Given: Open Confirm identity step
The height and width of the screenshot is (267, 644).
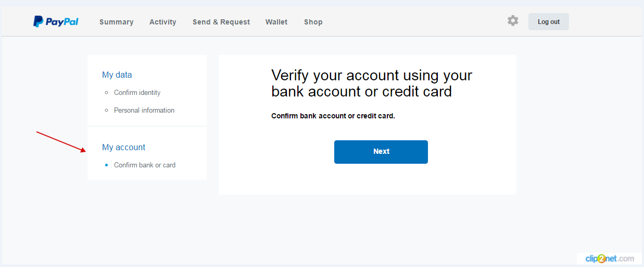Looking at the screenshot, I should click(137, 92).
